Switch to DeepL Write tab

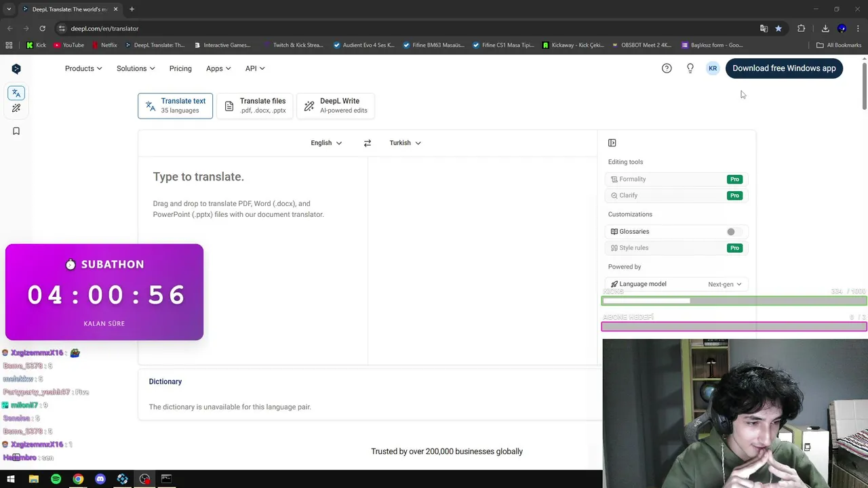click(x=336, y=106)
